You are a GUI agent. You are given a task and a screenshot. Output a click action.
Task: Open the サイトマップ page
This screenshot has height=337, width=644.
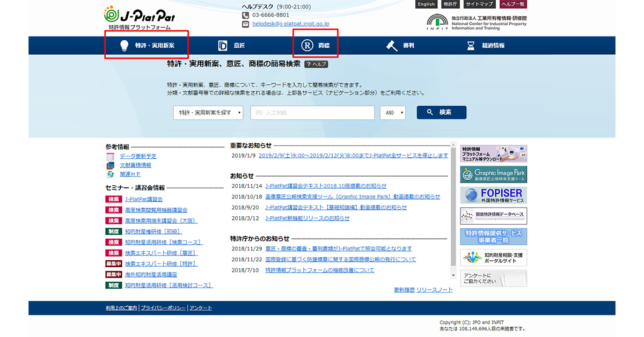(x=479, y=4)
